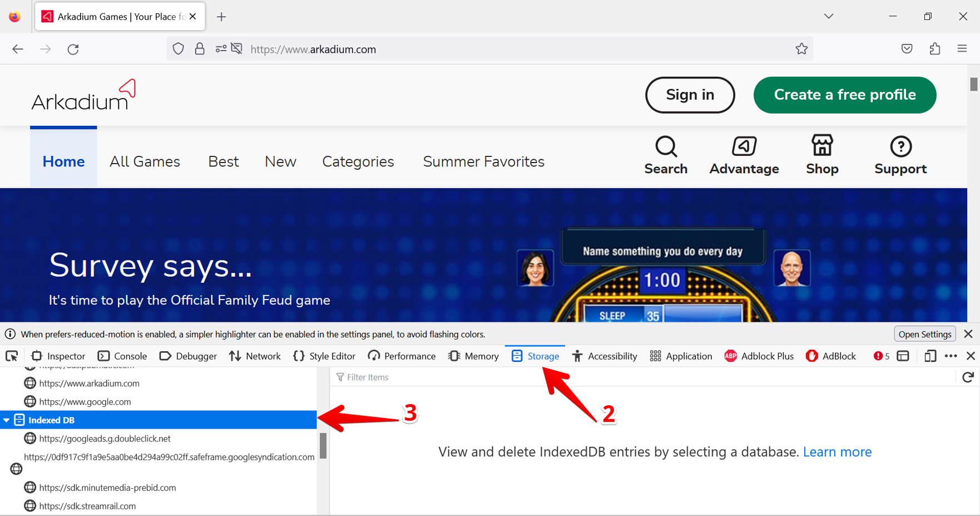Open a new browser tab with plus
This screenshot has height=516, width=980.
tap(221, 17)
